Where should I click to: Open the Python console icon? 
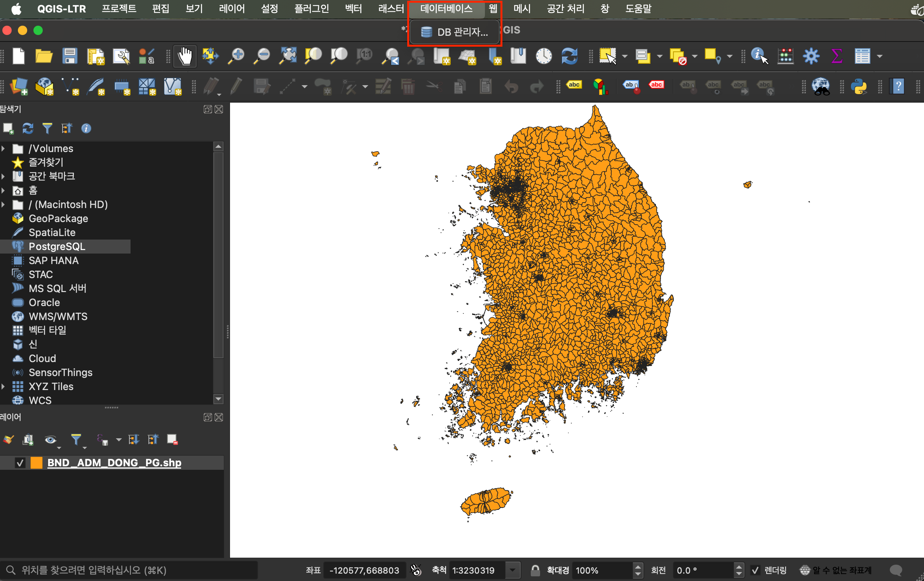pos(859,86)
